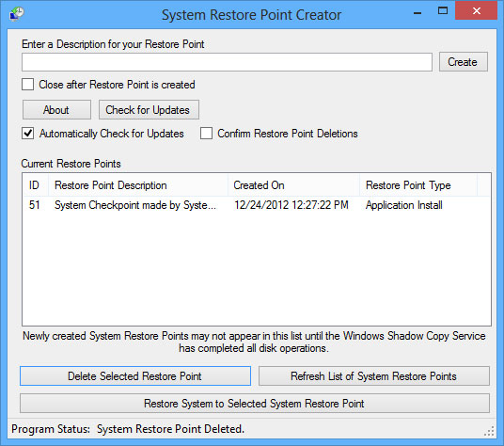Sort by Restore Point Type column
Image resolution: width=504 pixels, height=446 pixels.
tap(418, 185)
